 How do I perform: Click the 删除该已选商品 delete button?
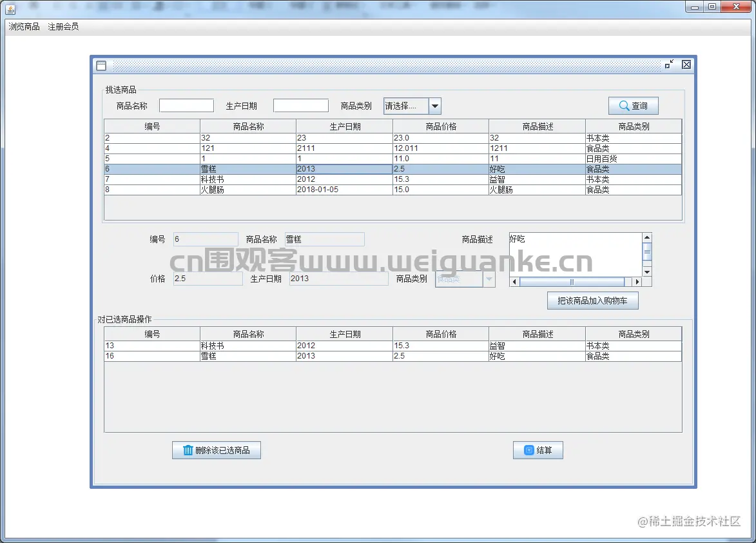point(217,450)
